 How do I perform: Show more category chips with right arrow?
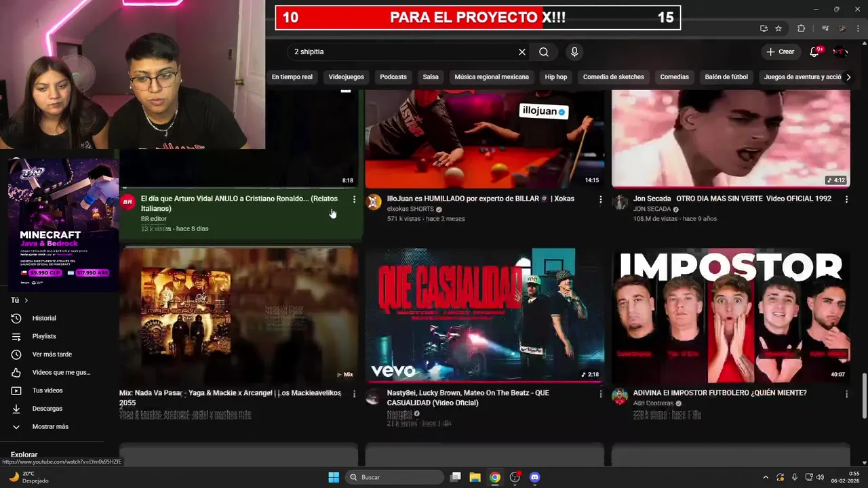pos(848,77)
